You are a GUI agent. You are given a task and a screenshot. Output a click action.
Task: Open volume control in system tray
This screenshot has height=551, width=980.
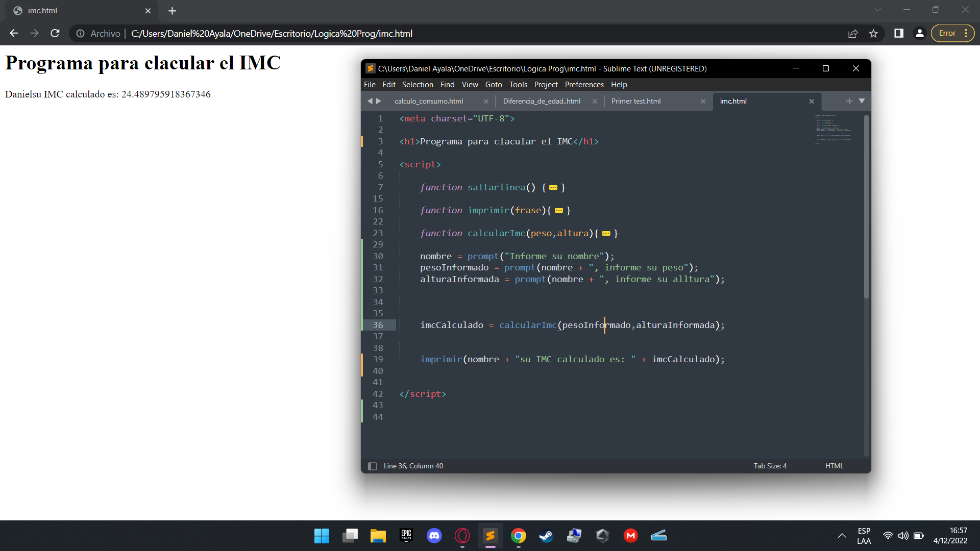(x=903, y=536)
